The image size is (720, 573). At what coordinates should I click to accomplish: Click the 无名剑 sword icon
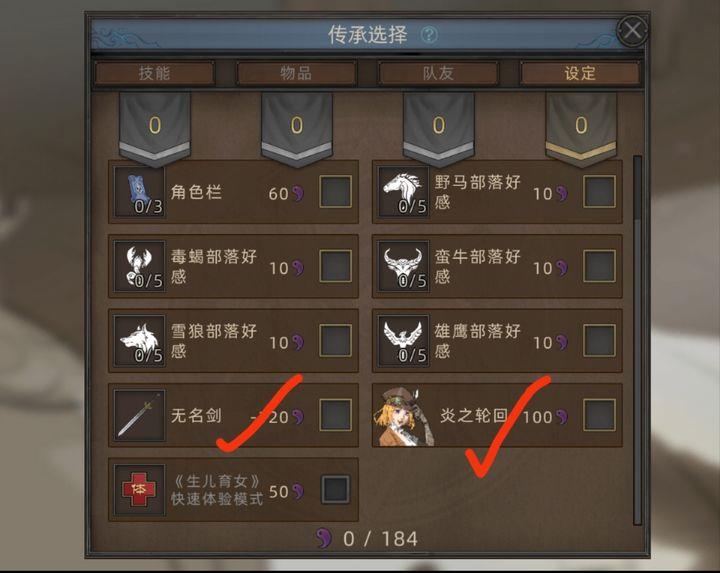[x=140, y=415]
